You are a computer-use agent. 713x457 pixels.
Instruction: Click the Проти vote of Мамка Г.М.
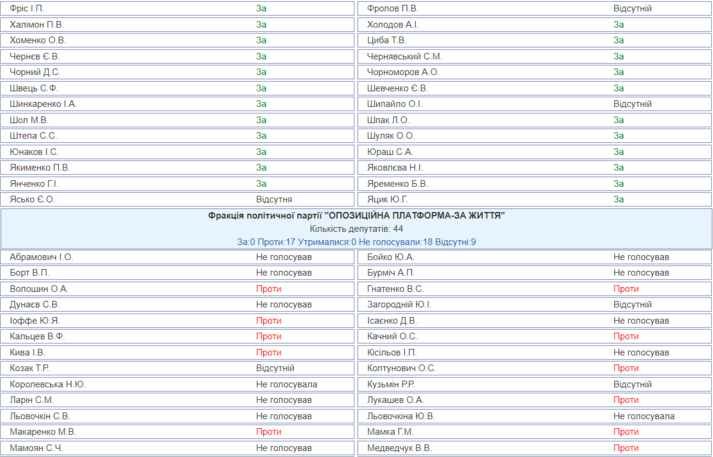(x=626, y=432)
